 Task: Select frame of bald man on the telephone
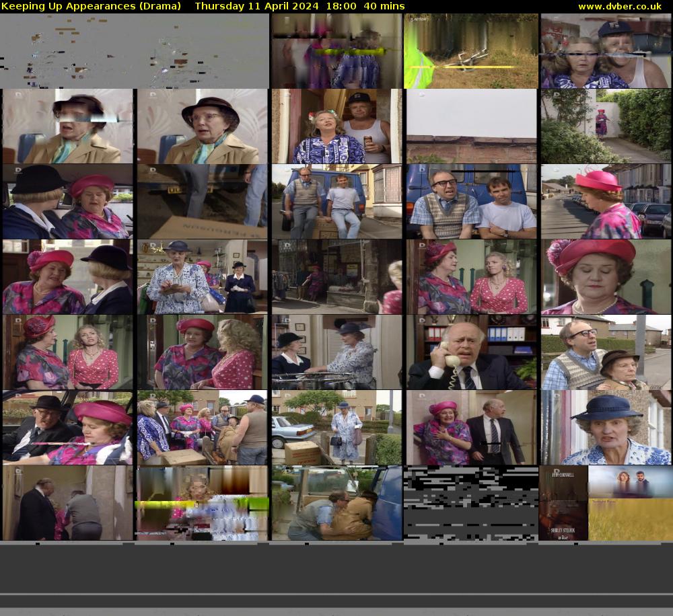pyautogui.click(x=471, y=352)
